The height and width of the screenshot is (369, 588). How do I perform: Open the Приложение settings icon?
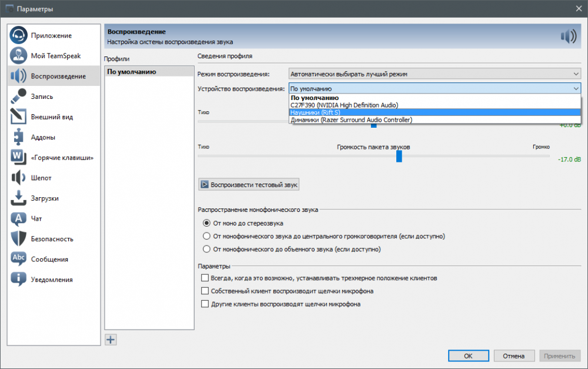pos(19,35)
